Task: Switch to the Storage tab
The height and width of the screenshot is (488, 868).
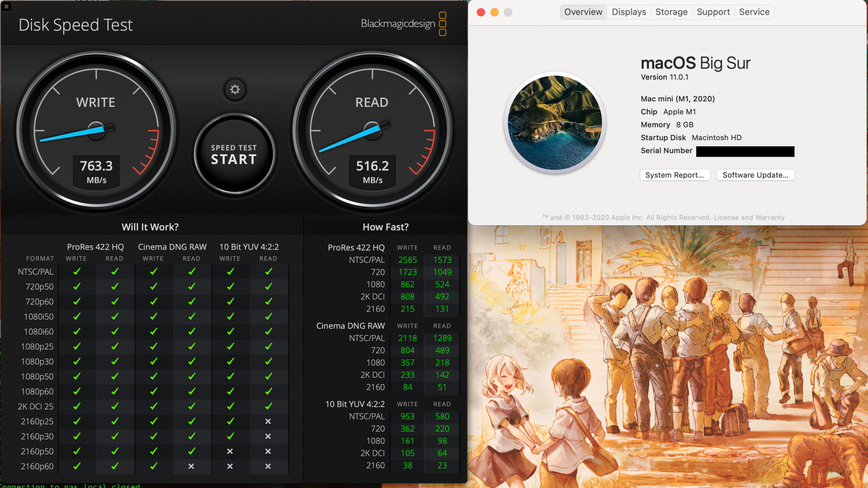Action: 671,12
